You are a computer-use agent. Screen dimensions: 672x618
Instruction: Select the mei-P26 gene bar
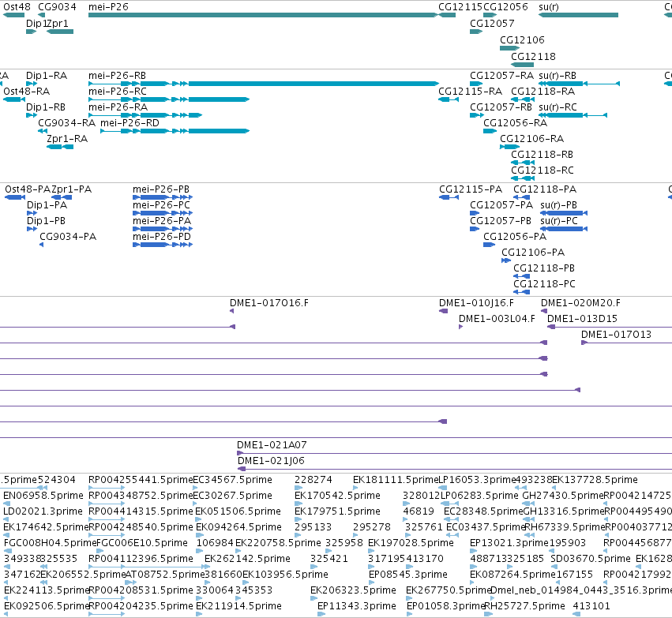click(263, 15)
